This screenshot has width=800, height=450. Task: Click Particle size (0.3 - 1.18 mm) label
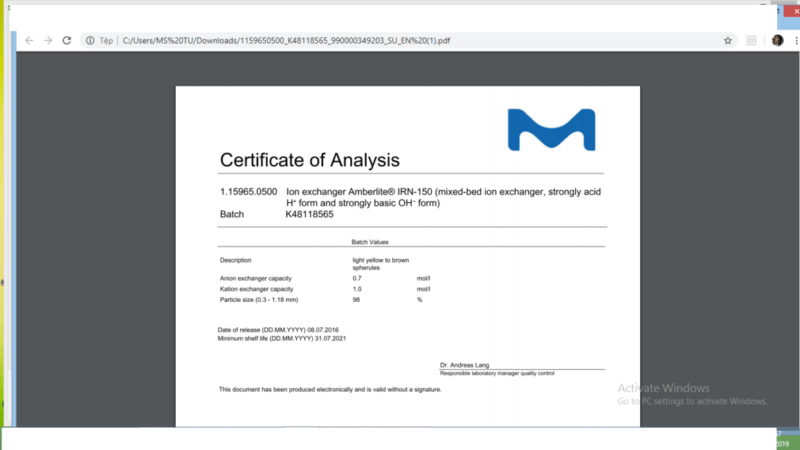259,300
